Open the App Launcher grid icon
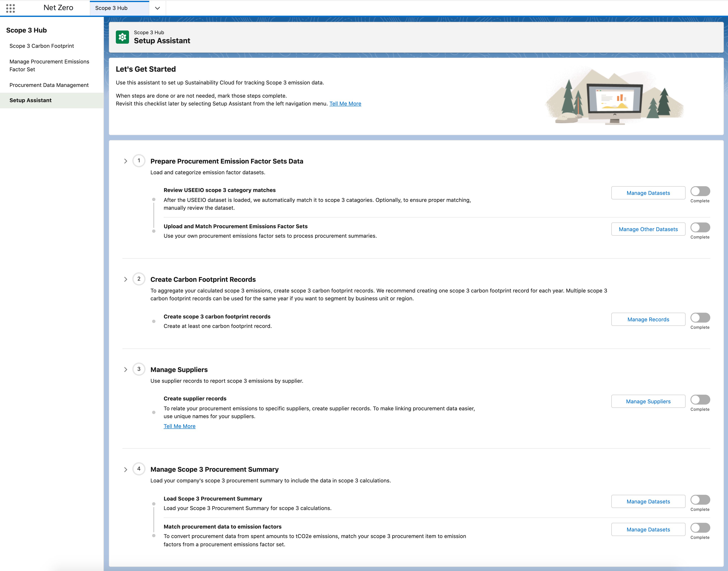The image size is (728, 571). 10,8
